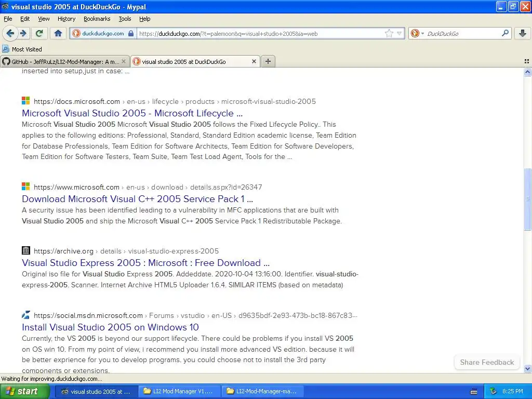532x399 pixels.
Task: Click the vertical scrollbar thumb
Action: click(527, 199)
